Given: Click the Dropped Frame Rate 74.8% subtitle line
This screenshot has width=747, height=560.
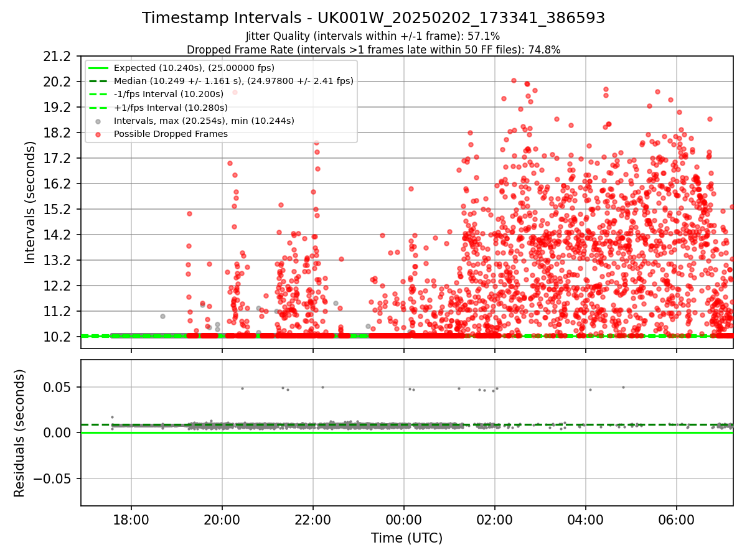Looking at the screenshot, I should pos(374,50).
